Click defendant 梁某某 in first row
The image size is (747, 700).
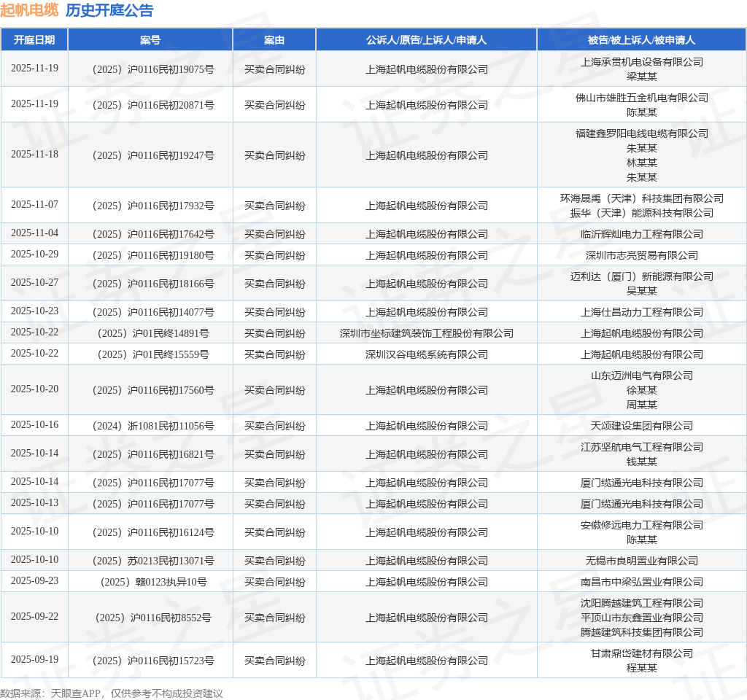(642, 77)
